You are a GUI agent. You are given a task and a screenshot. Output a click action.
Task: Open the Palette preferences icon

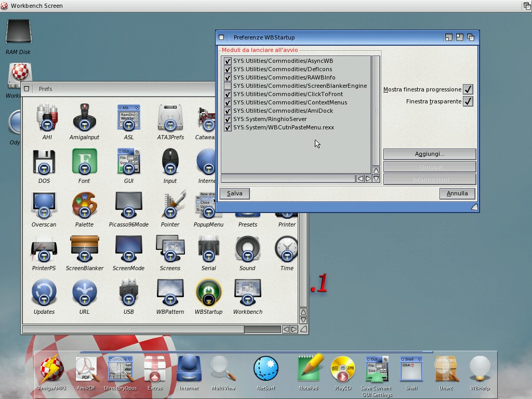(84, 206)
